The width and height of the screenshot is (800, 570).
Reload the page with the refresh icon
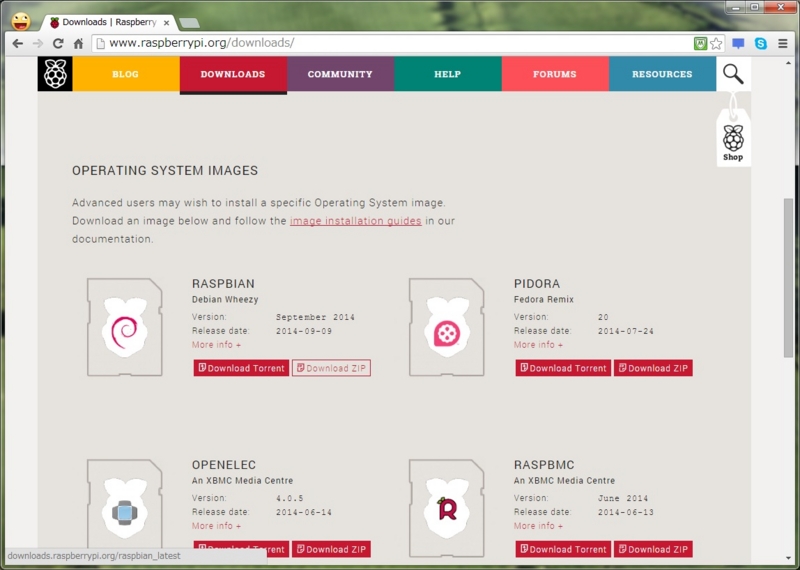tap(58, 43)
